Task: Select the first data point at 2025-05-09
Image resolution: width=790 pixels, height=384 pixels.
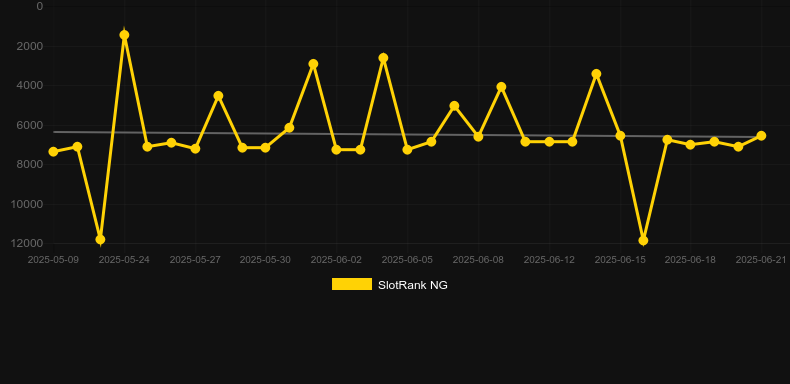Action: click(53, 152)
